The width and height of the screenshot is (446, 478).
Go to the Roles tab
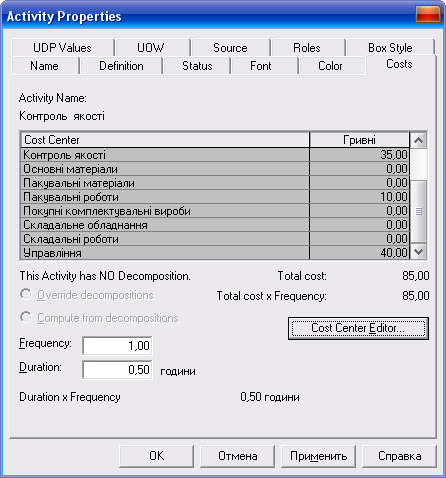pyautogui.click(x=307, y=48)
